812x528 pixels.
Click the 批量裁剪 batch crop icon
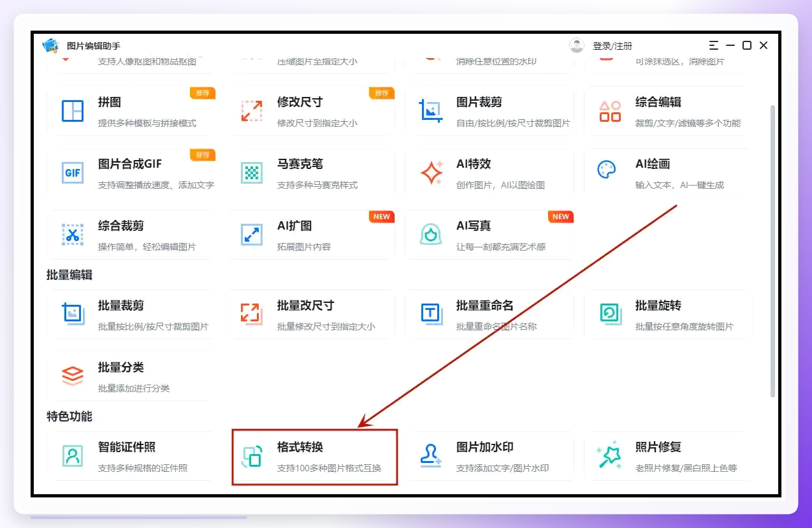pyautogui.click(x=73, y=314)
